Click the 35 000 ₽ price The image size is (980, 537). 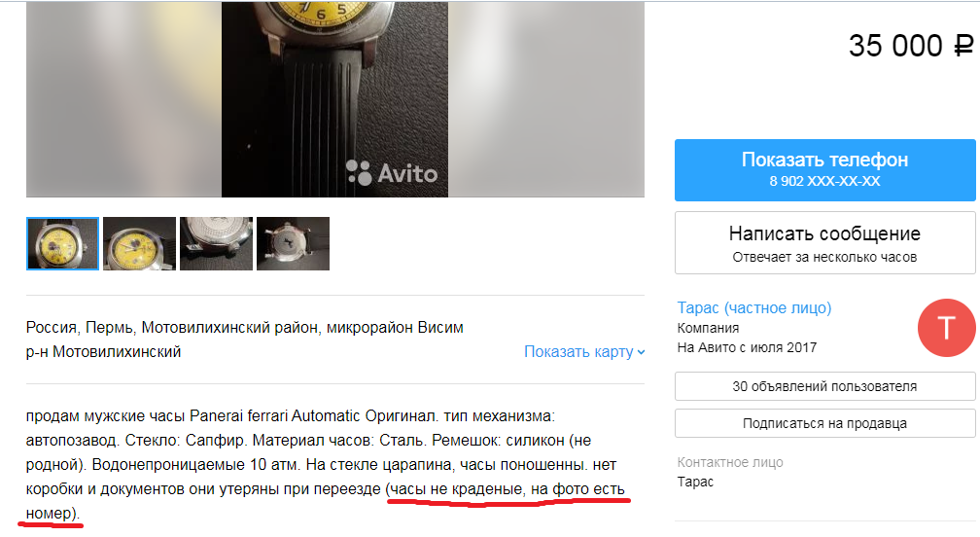point(911,46)
